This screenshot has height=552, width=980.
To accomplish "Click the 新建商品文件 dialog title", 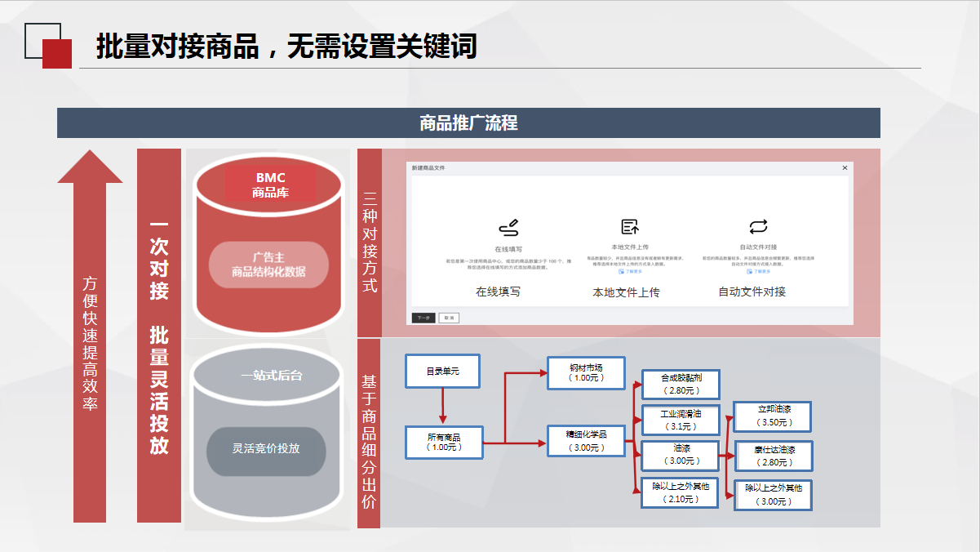I will pyautogui.click(x=429, y=167).
